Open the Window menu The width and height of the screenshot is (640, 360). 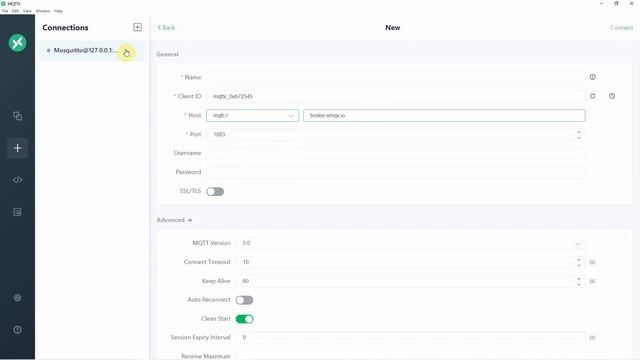(x=43, y=11)
